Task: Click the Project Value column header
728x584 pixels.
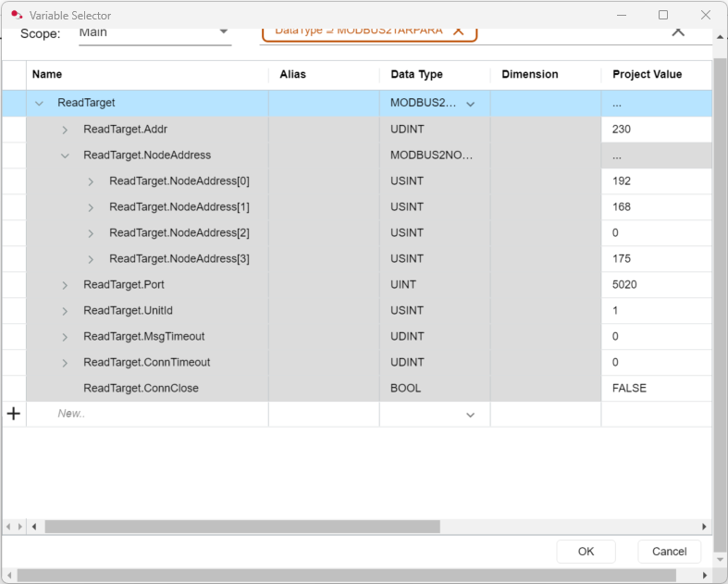Action: (647, 74)
